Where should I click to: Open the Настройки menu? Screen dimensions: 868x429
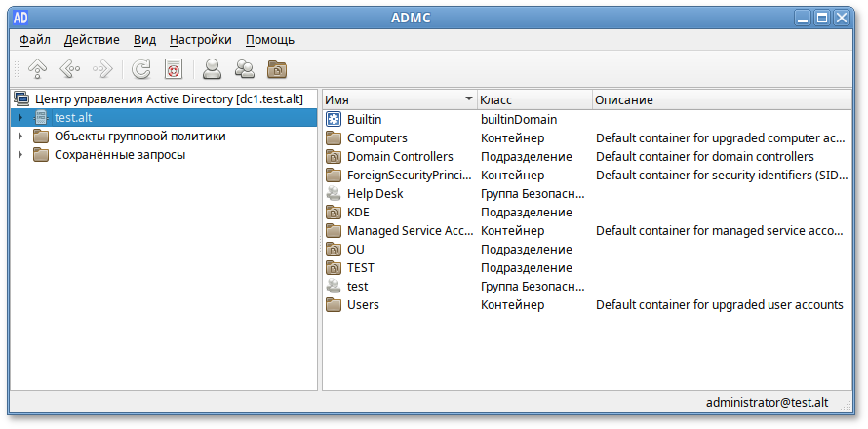click(200, 40)
